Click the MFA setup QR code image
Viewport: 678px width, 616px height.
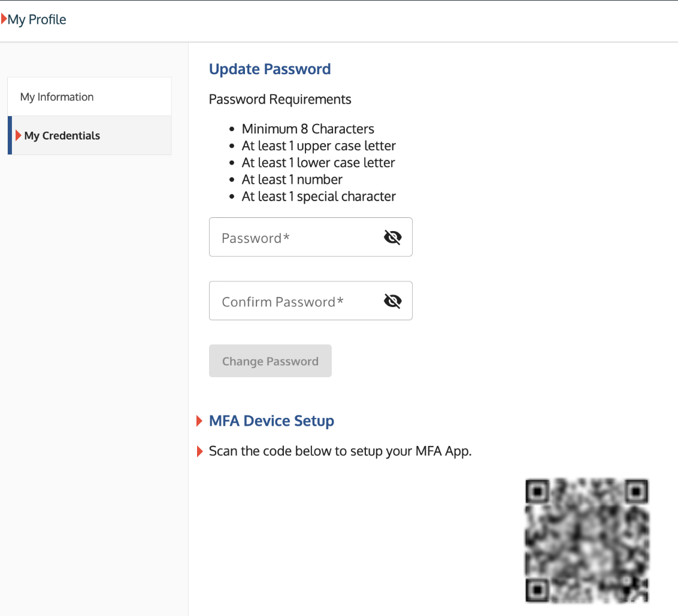(586, 541)
